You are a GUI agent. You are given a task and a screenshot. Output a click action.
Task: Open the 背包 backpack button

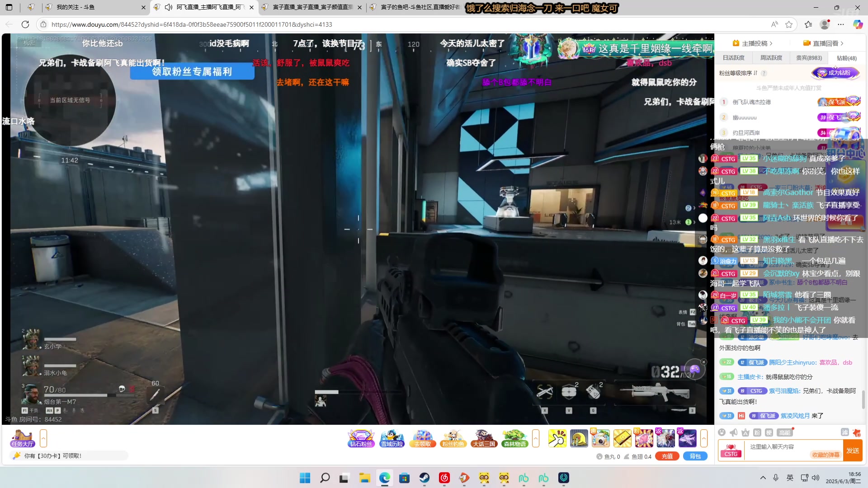(695, 456)
